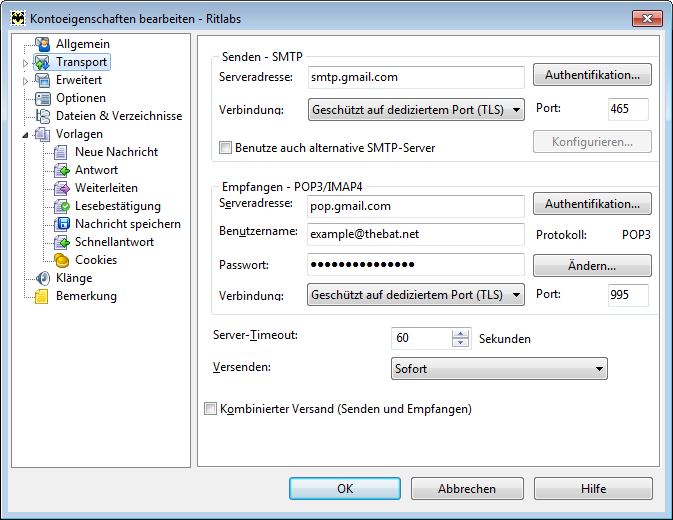This screenshot has width=673, height=520.
Task: Open SMTP Verbindung dropdown
Action: coord(416,110)
